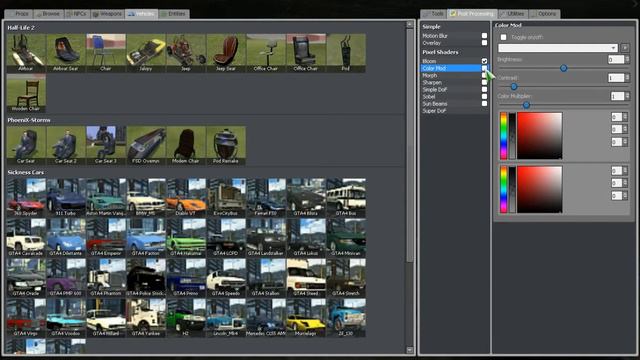Viewport: 640px width, 360px height.
Task: Tick the Simple DoF checkbox
Action: pos(484,89)
